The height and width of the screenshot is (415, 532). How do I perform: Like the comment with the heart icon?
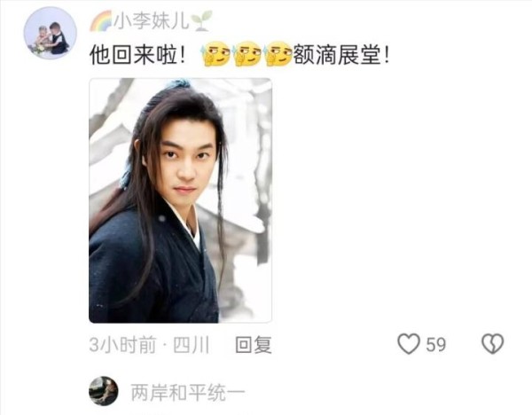pyautogui.click(x=409, y=344)
